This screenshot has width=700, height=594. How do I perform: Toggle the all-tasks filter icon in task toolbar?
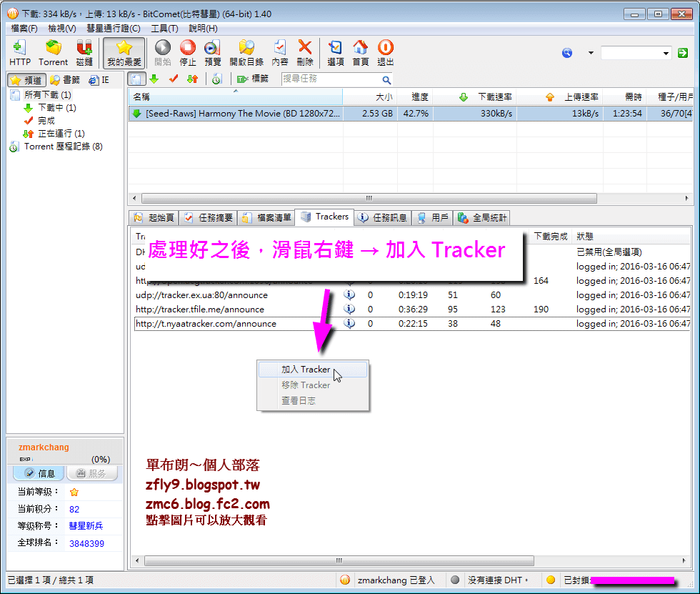coord(136,79)
